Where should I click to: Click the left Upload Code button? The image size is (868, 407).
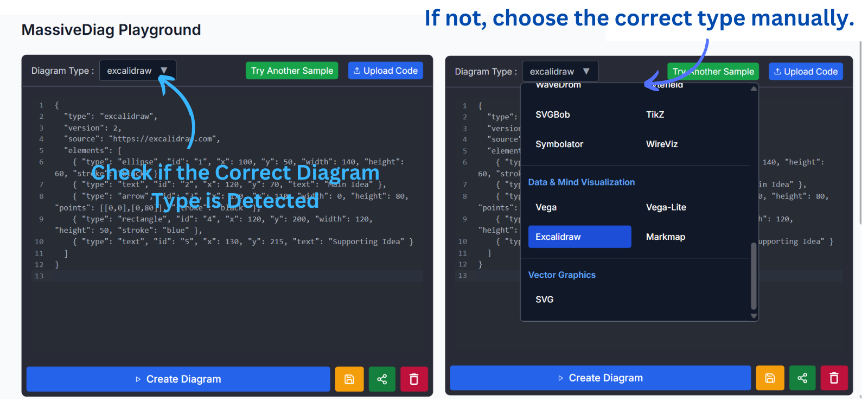(385, 71)
